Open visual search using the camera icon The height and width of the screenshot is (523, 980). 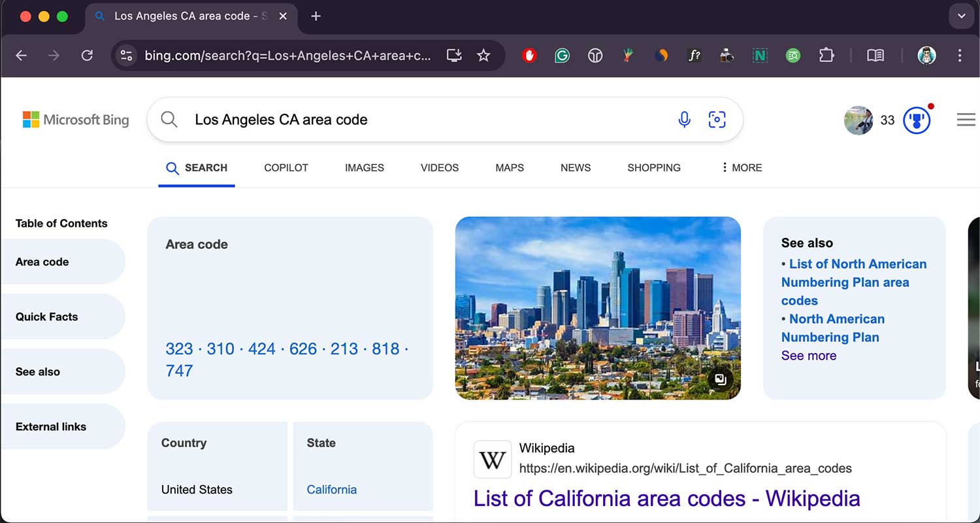coord(717,120)
